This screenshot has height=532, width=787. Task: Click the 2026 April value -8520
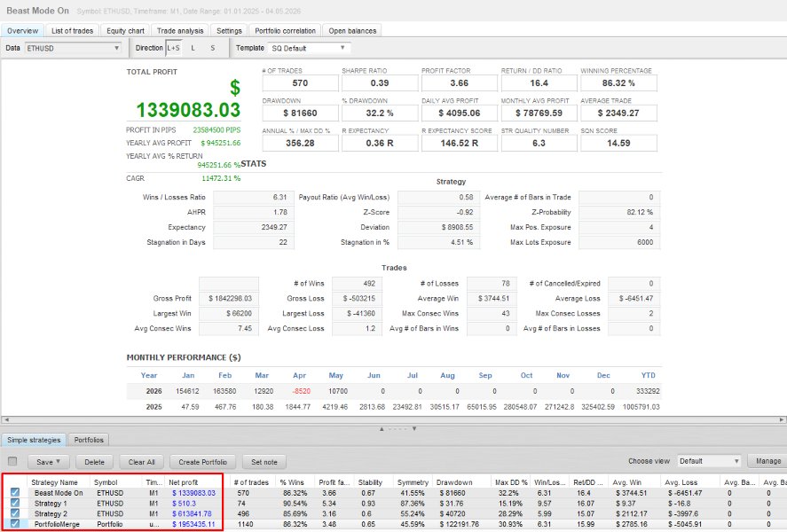tap(302, 391)
